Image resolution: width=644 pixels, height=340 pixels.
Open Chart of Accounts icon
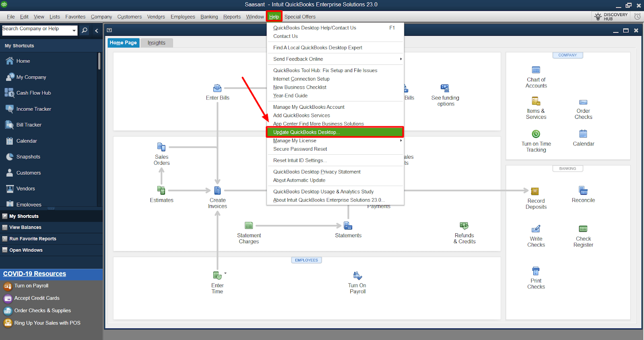point(536,70)
